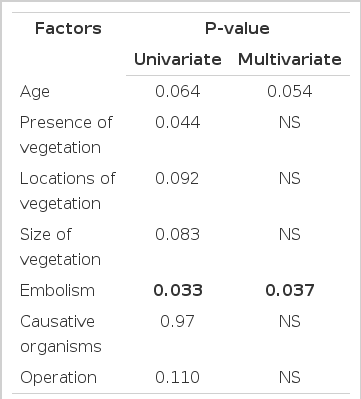Select the Presence of vegetation label
This screenshot has width=361, height=399.
click(66, 135)
